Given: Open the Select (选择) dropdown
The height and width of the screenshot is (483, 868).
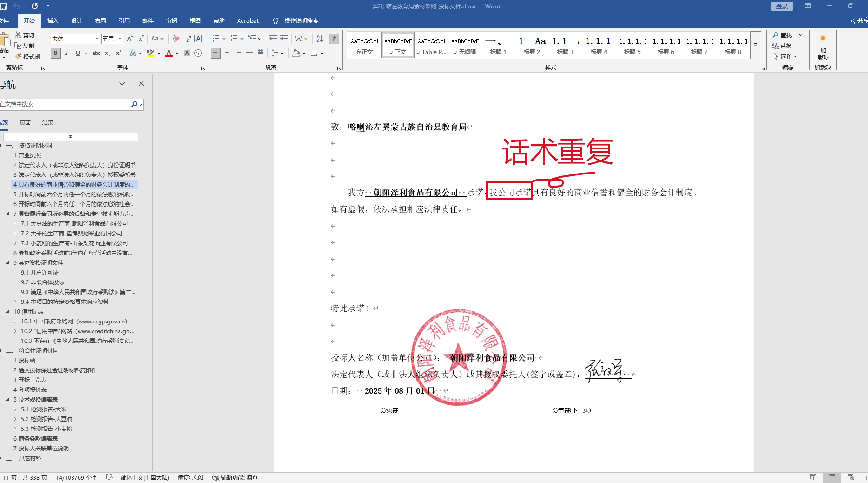Looking at the screenshot, I should pos(785,56).
